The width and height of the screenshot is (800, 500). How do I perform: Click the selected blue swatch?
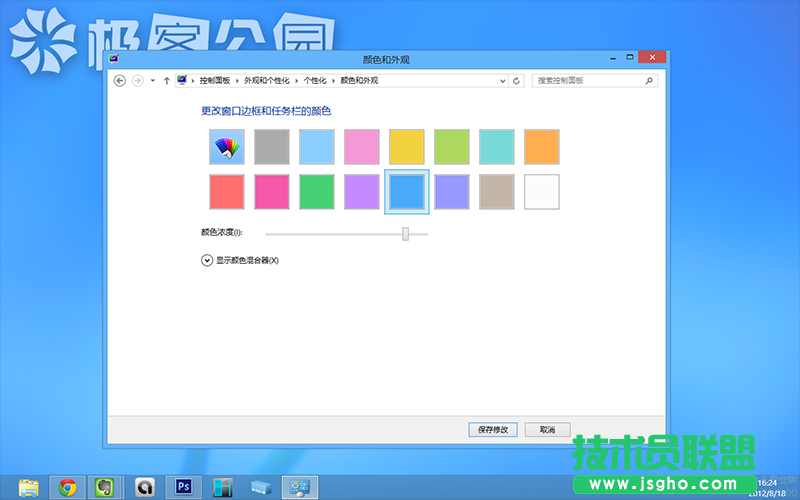(x=407, y=192)
